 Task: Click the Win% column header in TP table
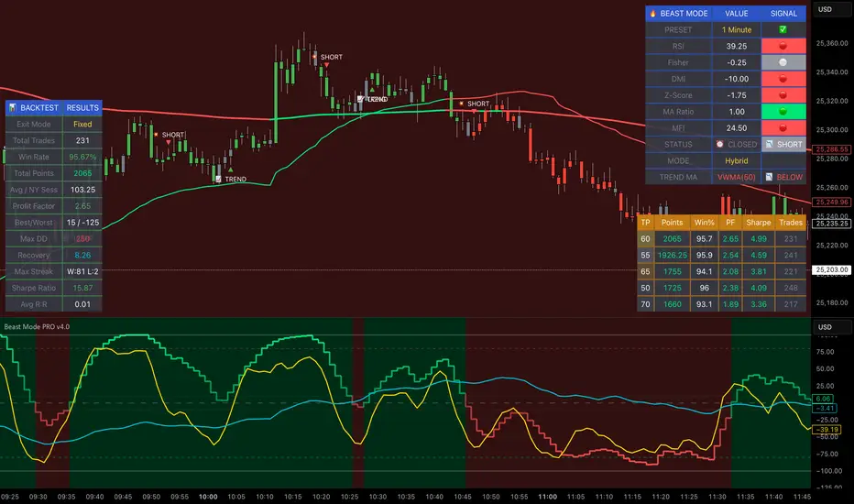tap(705, 222)
